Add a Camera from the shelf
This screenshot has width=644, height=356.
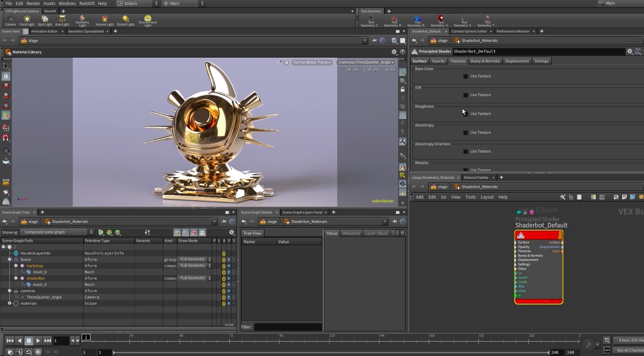point(10,20)
